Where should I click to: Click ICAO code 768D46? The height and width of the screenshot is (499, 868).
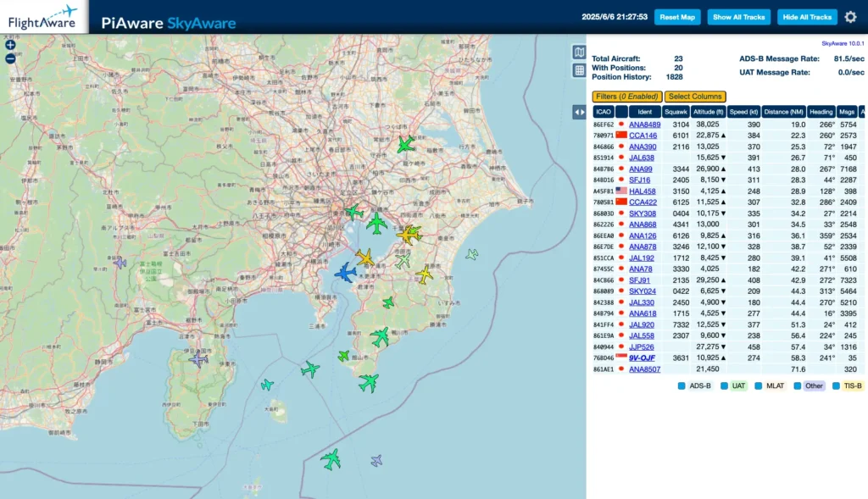(x=604, y=358)
